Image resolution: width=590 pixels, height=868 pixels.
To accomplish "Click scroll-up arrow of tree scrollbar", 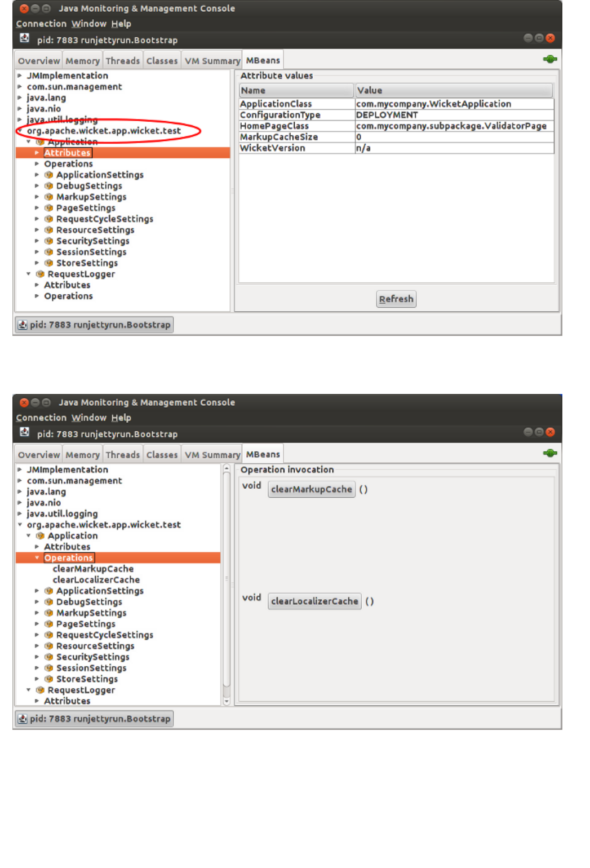I will click(227, 468).
